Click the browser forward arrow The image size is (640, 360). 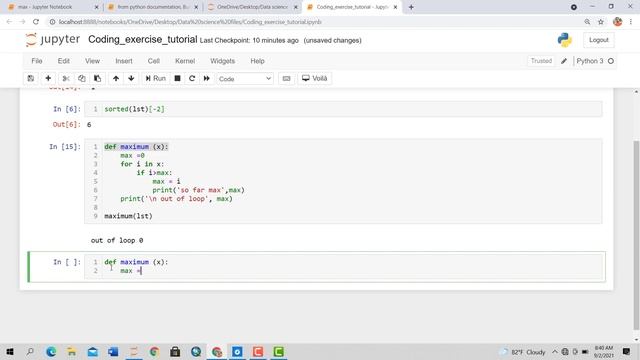click(22, 22)
